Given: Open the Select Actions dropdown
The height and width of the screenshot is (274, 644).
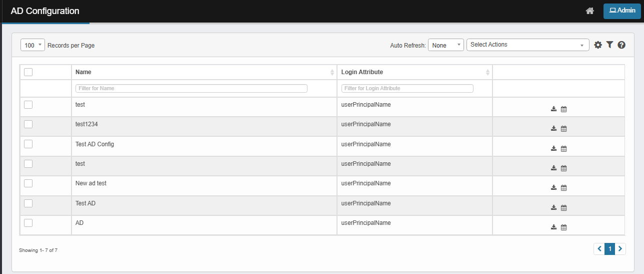Looking at the screenshot, I should click(527, 45).
